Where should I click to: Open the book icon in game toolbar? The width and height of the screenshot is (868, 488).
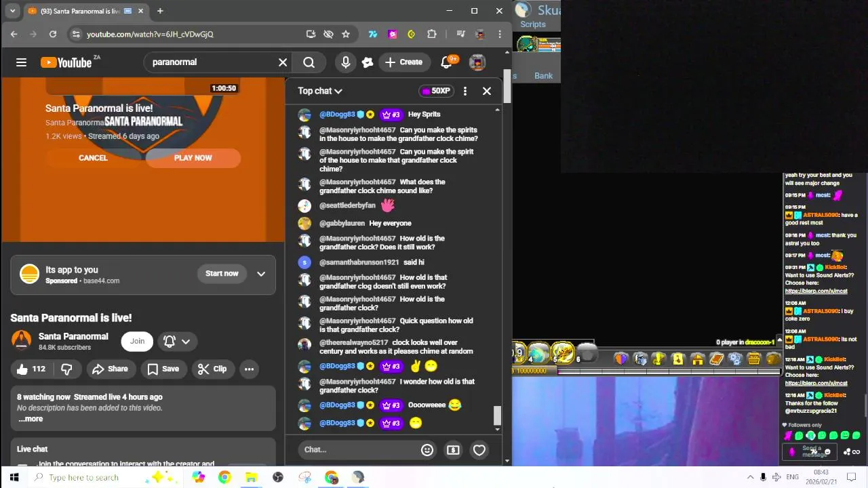coord(716,359)
